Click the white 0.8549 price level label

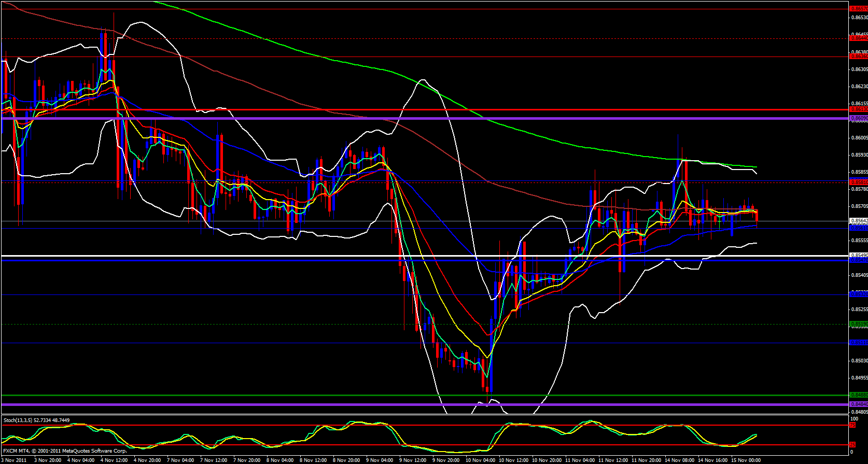pos(858,256)
